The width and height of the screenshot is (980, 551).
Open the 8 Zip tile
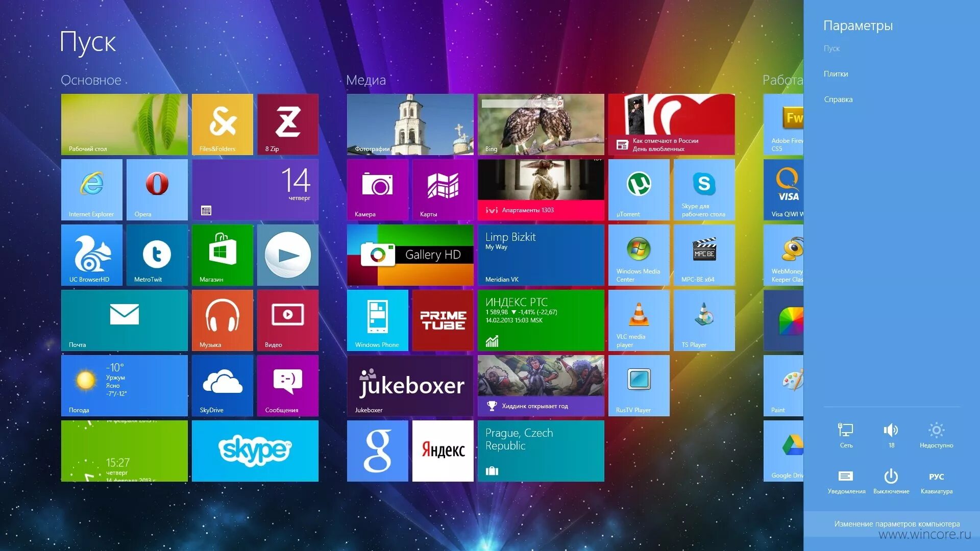(288, 124)
